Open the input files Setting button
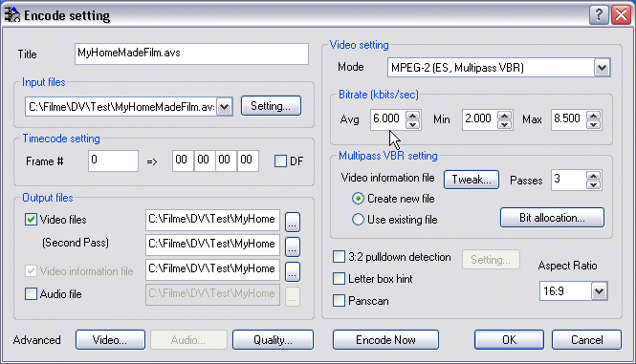Viewport: 636px width, 364px height. [271, 106]
